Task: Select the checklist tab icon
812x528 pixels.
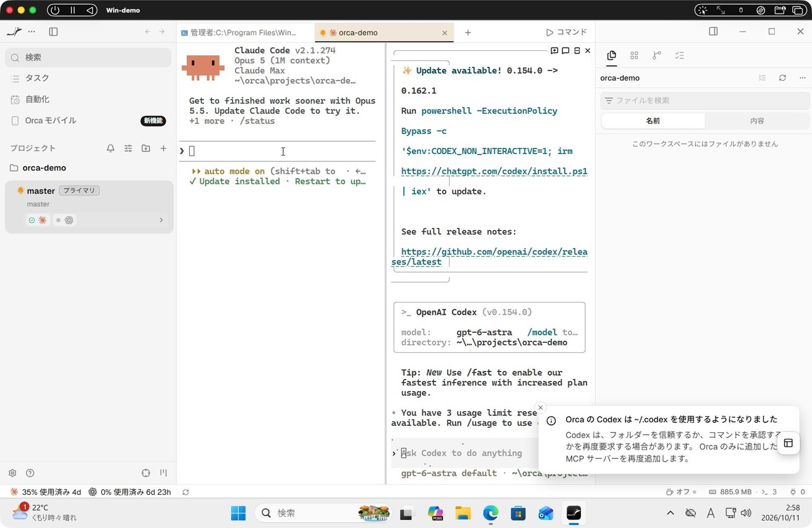Action: [x=680, y=55]
